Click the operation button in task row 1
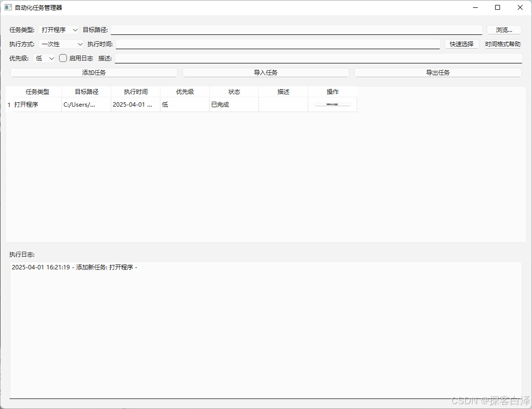Viewport: 532px width, 409px height. (332, 104)
